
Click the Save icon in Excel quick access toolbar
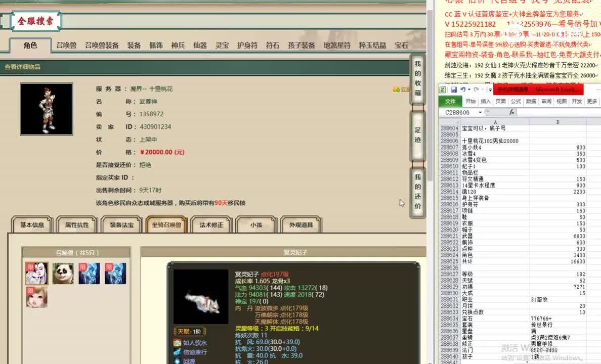455,90
